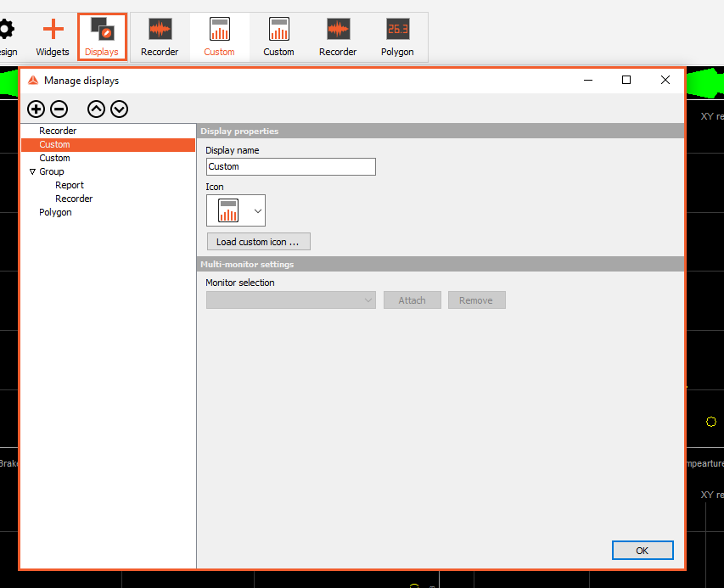The image size is (724, 588).
Task: Close the Manage displays dialog
Action: [x=665, y=81]
